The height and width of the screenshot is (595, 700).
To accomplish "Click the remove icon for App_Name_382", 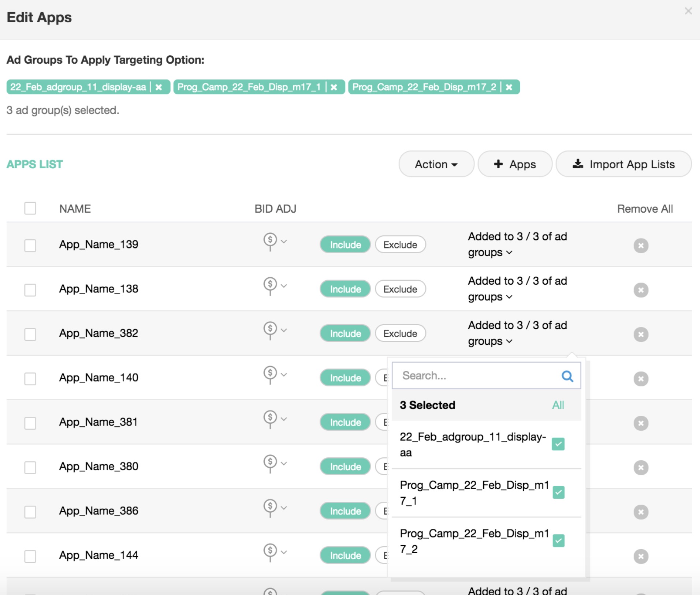I will click(x=641, y=334).
